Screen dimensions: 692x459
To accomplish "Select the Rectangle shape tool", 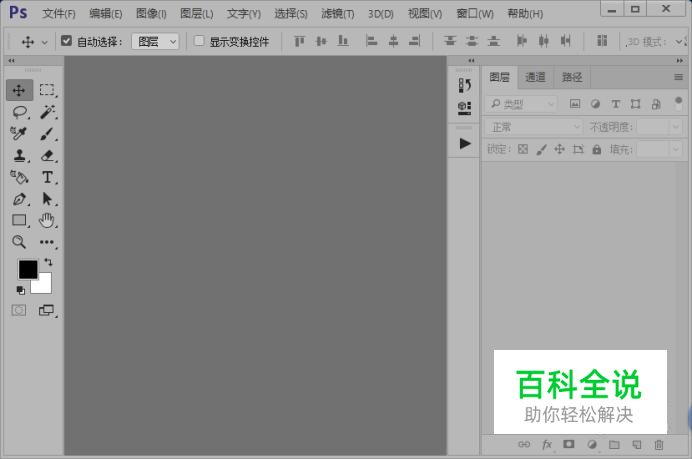I will pos(19,220).
